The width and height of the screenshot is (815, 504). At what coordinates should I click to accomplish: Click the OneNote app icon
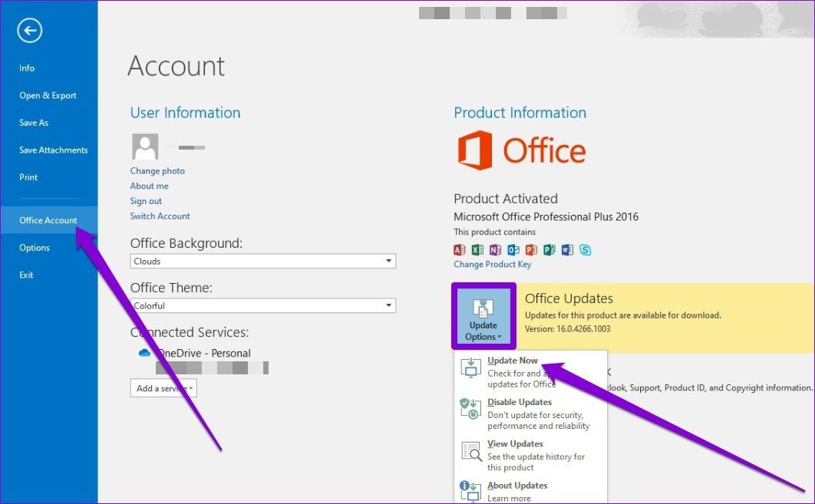495,250
